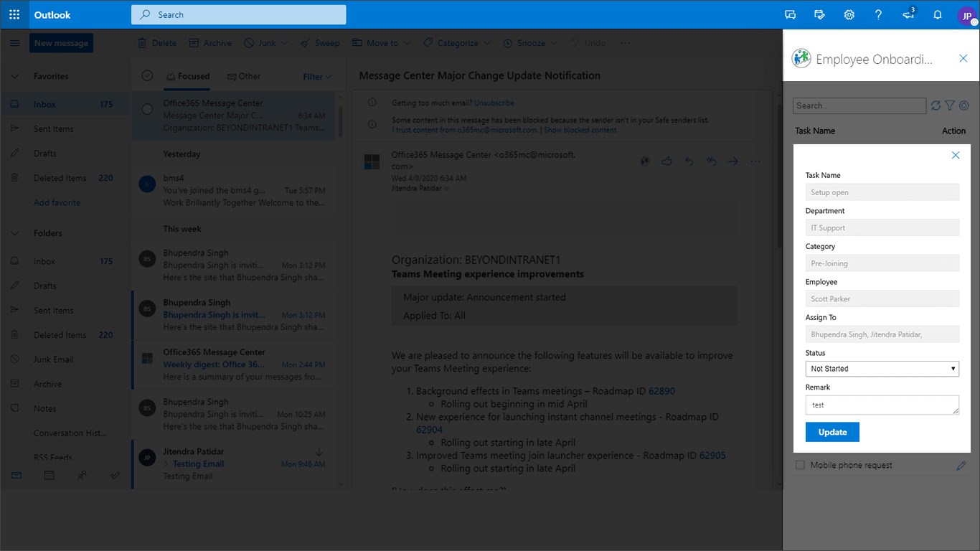Open the Add favorite link

point(57,203)
